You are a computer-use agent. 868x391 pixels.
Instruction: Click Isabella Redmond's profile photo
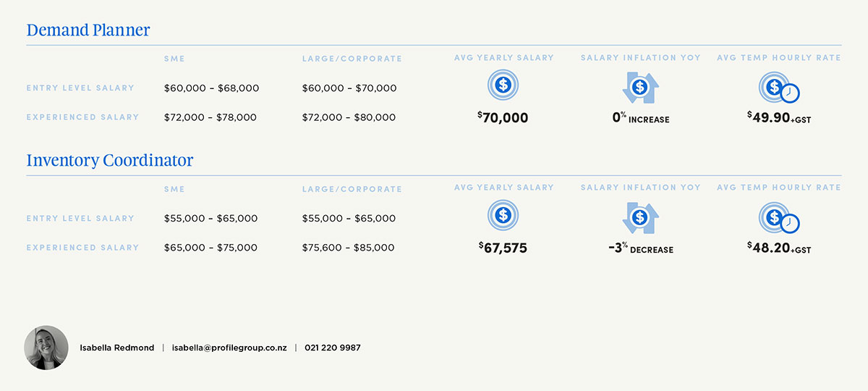click(x=46, y=348)
